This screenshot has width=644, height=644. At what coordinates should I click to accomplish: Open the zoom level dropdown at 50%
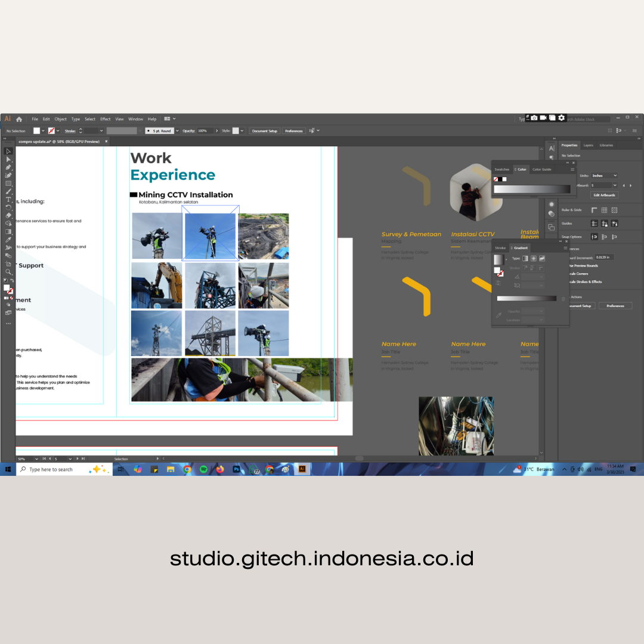coord(36,459)
